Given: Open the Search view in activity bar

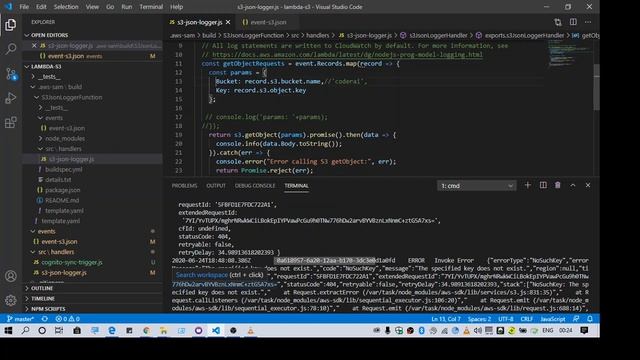Looking at the screenshot, I should 11,49.
